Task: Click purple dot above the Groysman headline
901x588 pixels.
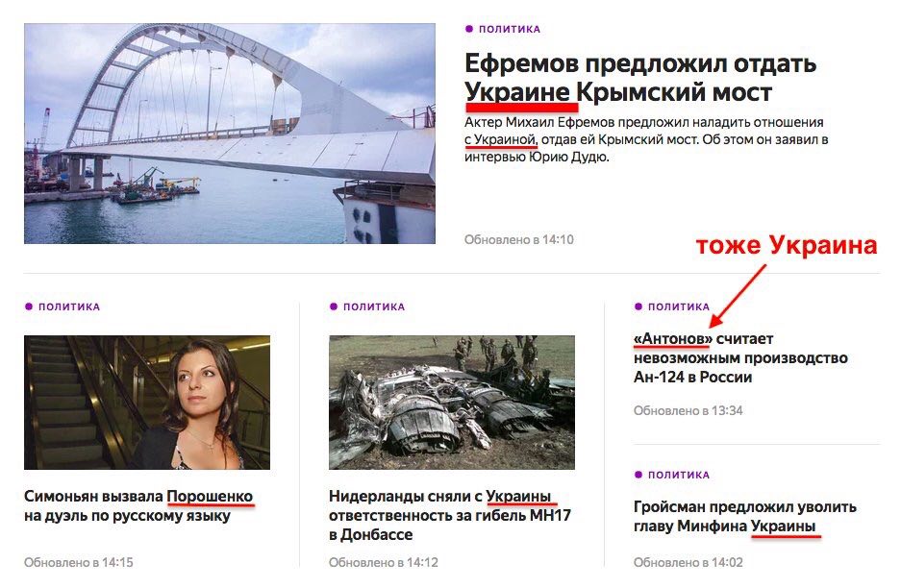Action: point(638,475)
